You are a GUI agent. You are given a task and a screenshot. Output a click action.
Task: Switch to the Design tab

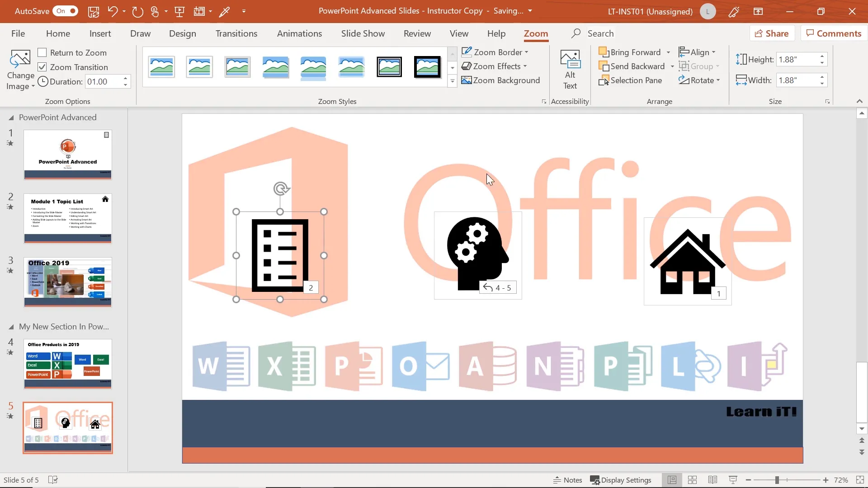click(x=183, y=33)
